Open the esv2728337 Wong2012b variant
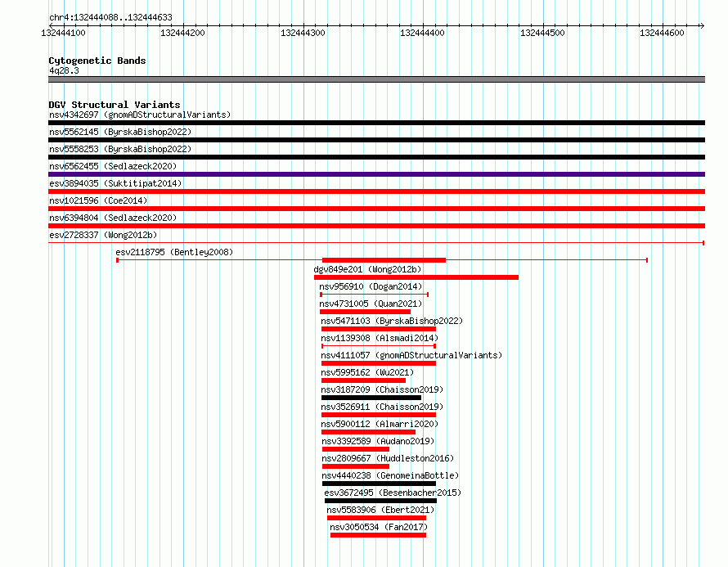728x567 pixels. coord(103,235)
